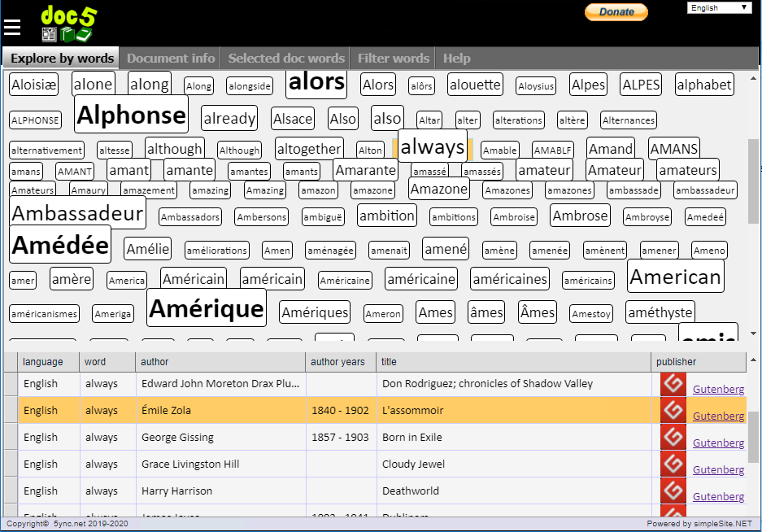The image size is (762, 532).
Task: Select the word 'ambition' singular
Action: [x=387, y=216]
